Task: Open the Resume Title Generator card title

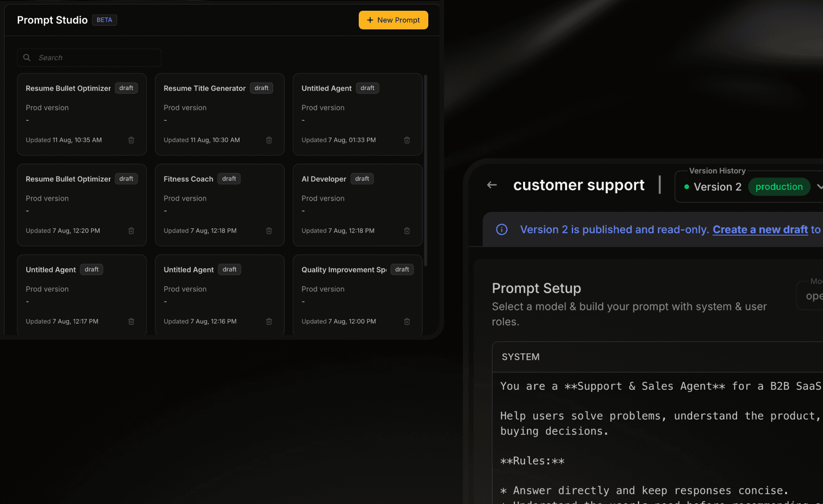Action: click(x=205, y=88)
